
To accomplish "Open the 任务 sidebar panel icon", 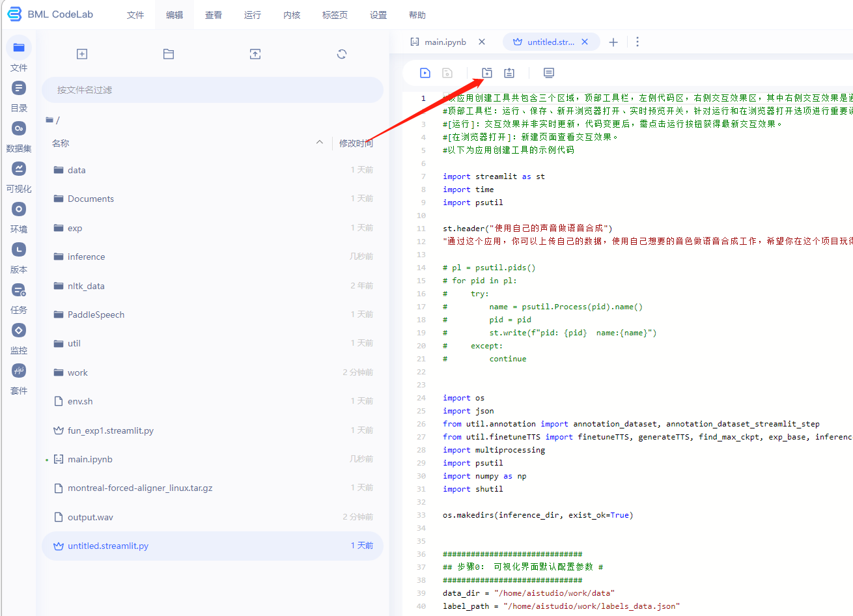I will coord(19,290).
